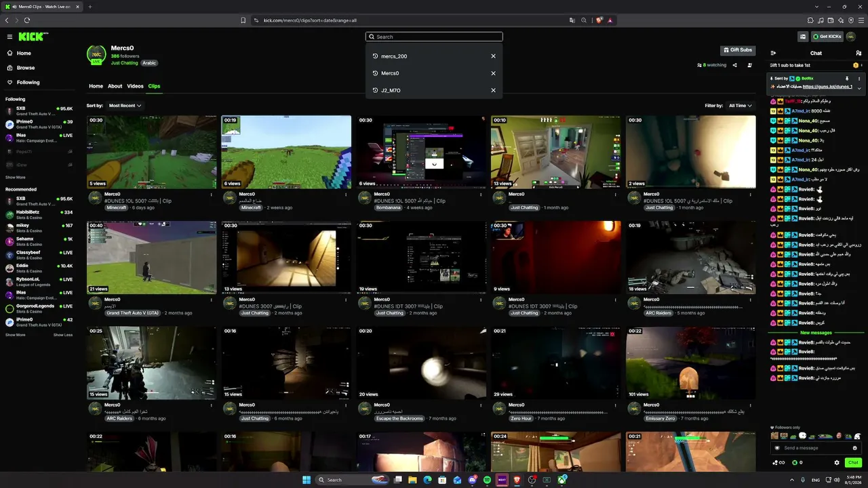Click the KICK logo
Image resolution: width=868 pixels, height=488 pixels.
(x=33, y=37)
